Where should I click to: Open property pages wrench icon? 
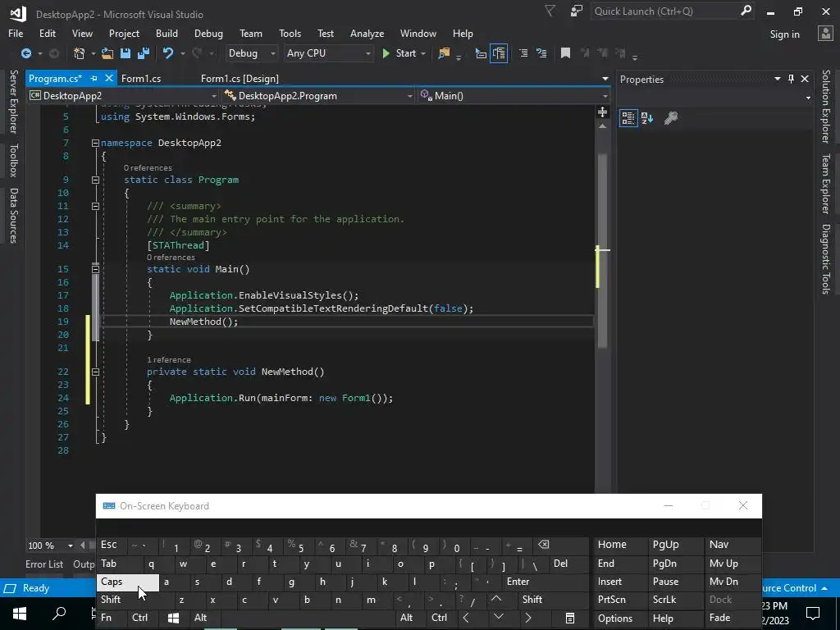(x=671, y=118)
